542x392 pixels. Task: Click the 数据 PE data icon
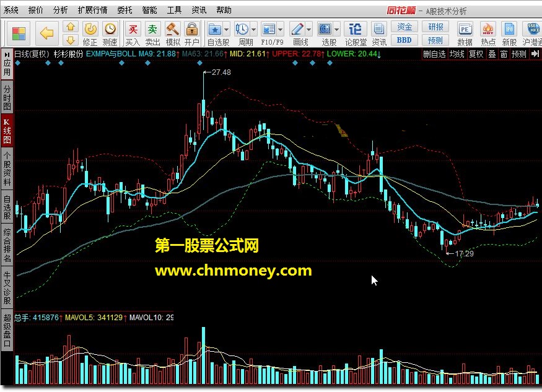click(465, 29)
